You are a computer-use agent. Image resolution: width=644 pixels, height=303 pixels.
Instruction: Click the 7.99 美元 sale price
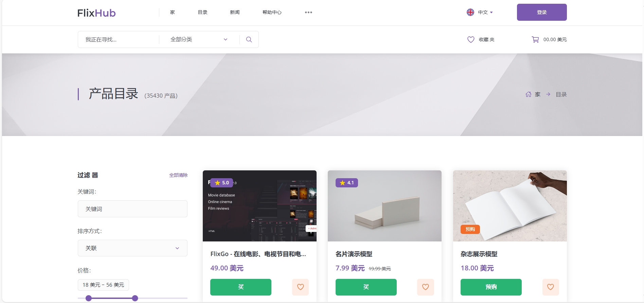[350, 268]
